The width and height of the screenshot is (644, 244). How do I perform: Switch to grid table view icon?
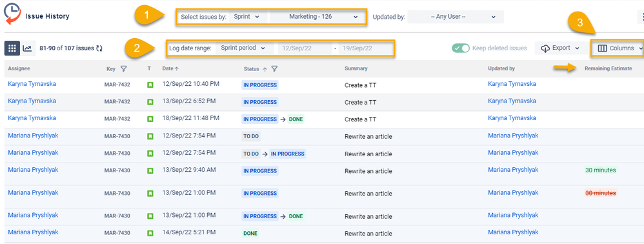(12, 48)
